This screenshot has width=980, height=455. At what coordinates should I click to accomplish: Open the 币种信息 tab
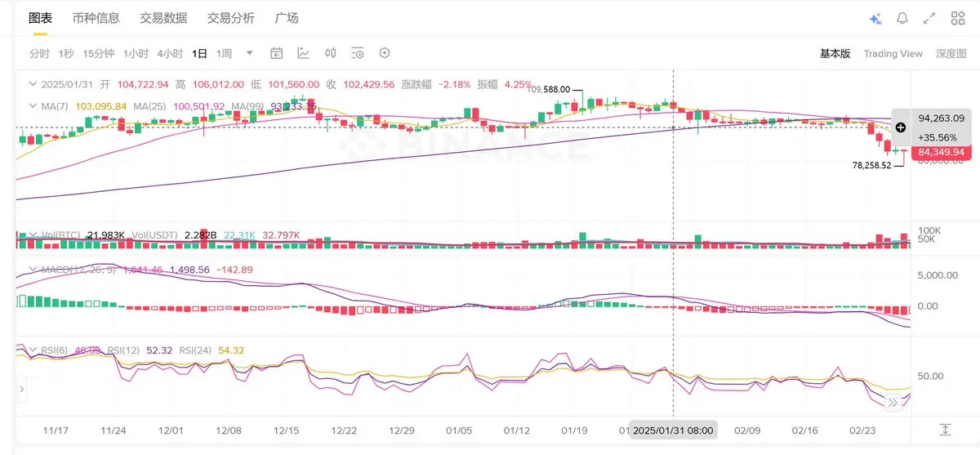(96, 18)
